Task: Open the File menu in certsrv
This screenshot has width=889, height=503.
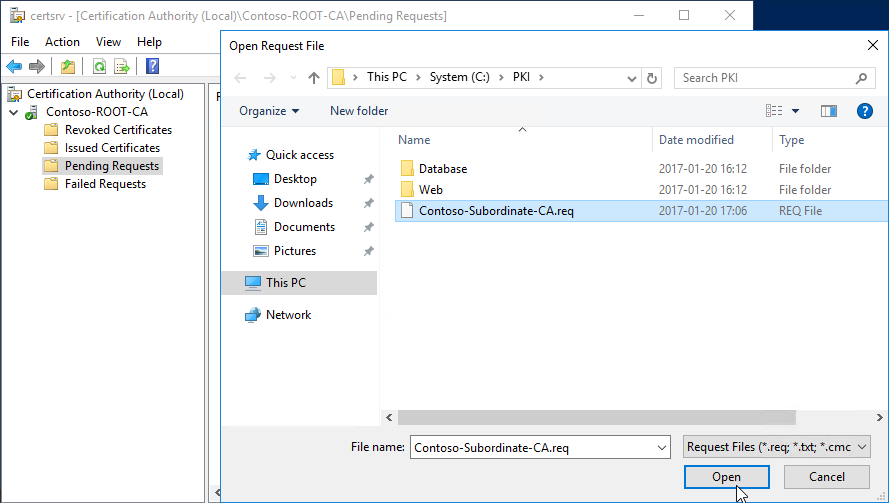Action: coord(20,42)
